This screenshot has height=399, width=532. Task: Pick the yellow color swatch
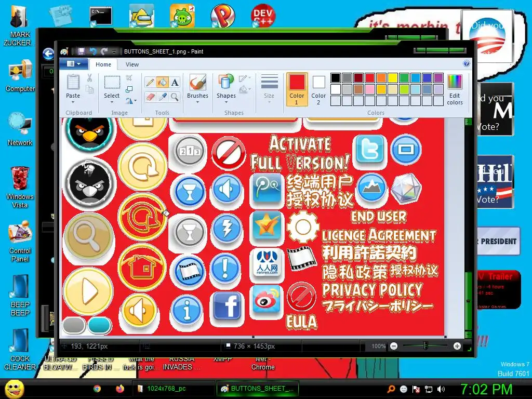click(393, 78)
